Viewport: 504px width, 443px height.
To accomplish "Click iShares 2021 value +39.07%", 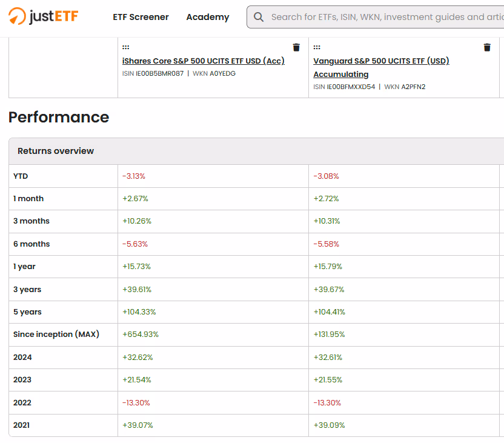I will coord(138,425).
